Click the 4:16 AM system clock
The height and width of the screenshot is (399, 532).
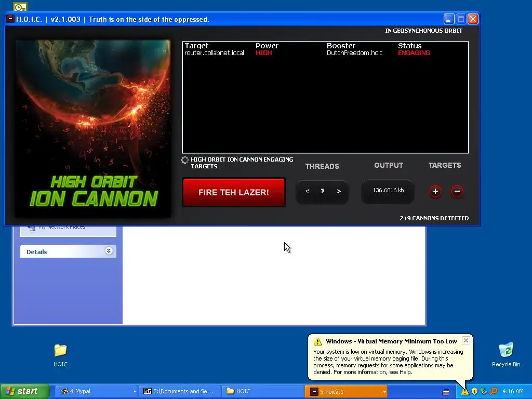coord(513,392)
